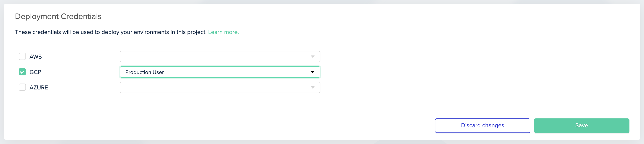Viewport: 644px width, 144px height.
Task: Click the Discard changes button
Action: coord(482,126)
